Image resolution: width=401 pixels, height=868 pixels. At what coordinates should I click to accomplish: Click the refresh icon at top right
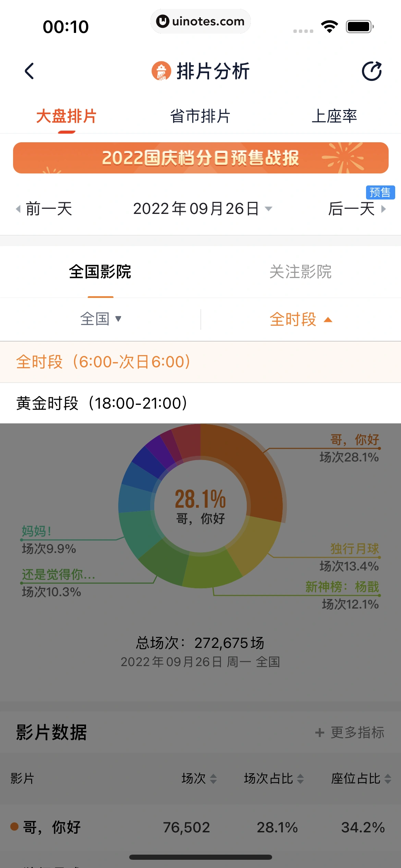point(372,71)
